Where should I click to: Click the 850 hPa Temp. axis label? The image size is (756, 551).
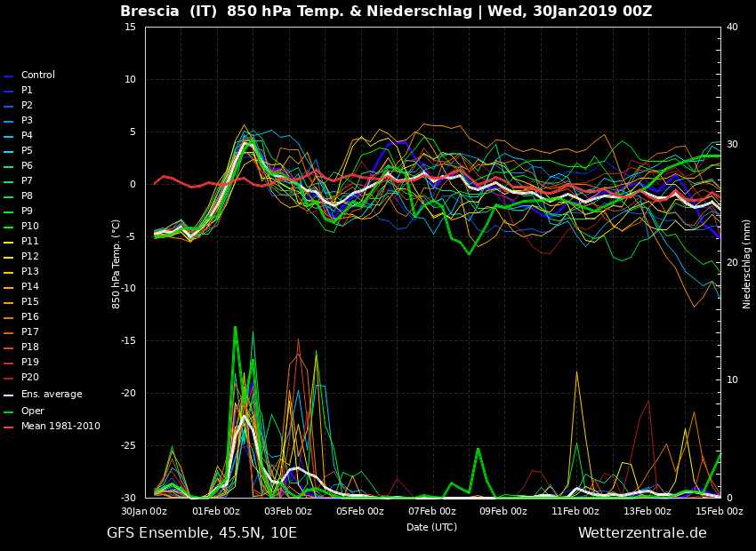pos(117,263)
